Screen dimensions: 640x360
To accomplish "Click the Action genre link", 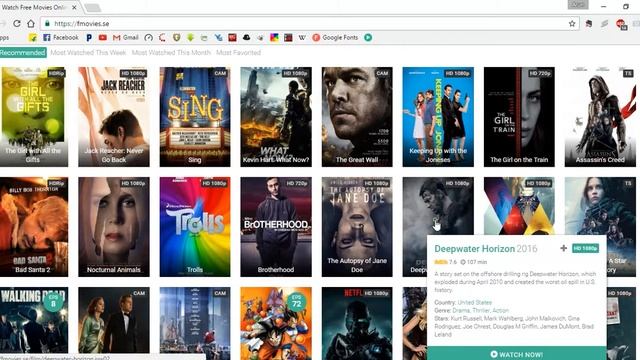I will [501, 311].
